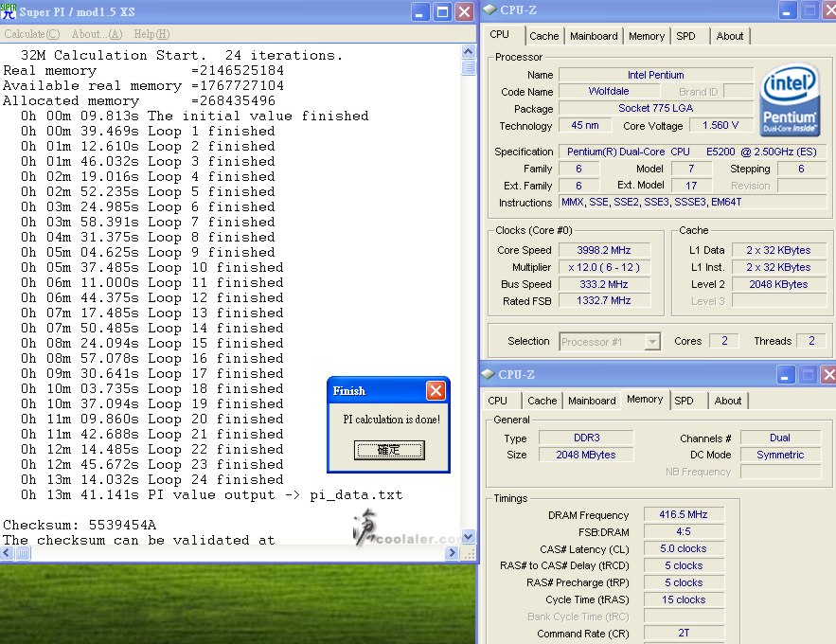Click the 'PI value output -> pi_data.txt' line
This screenshot has height=644, width=836.
(212, 494)
